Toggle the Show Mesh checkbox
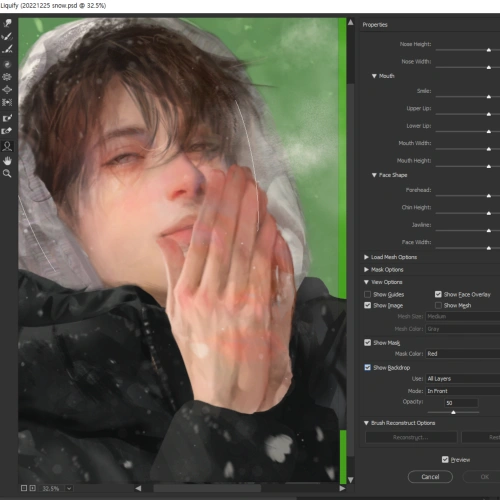Viewport: 500px width, 500px height. 438,305
